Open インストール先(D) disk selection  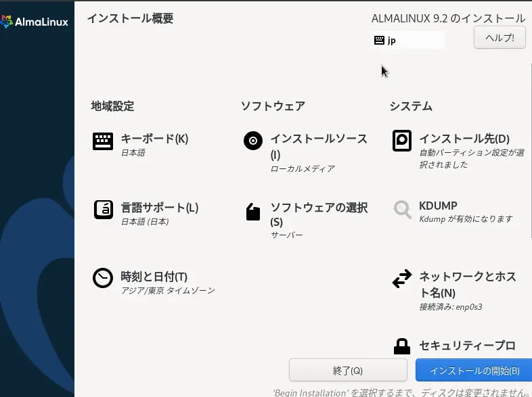pos(464,139)
